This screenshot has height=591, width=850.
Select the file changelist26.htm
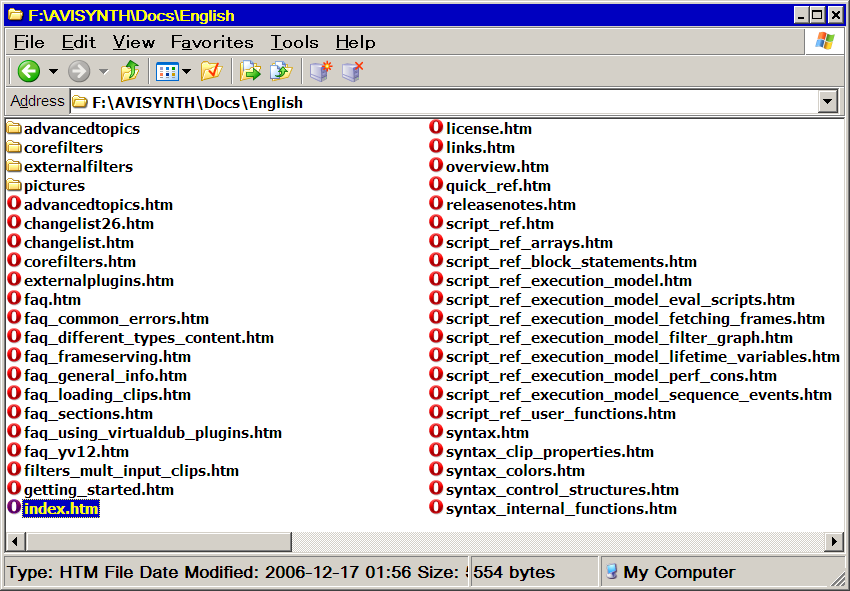point(88,223)
